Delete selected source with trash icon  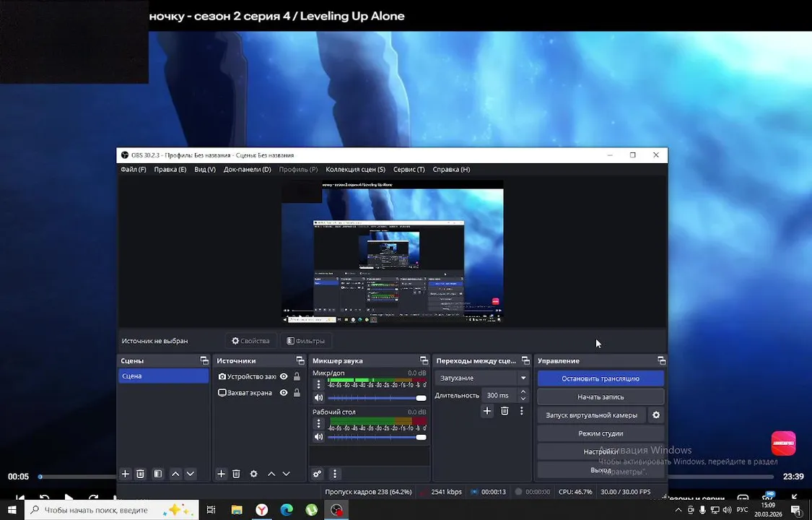[236, 474]
